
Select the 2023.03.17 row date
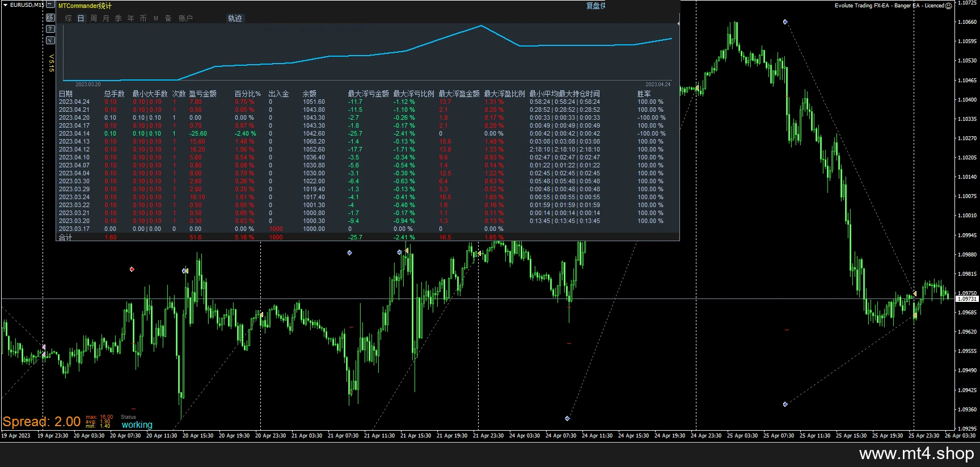(74, 229)
